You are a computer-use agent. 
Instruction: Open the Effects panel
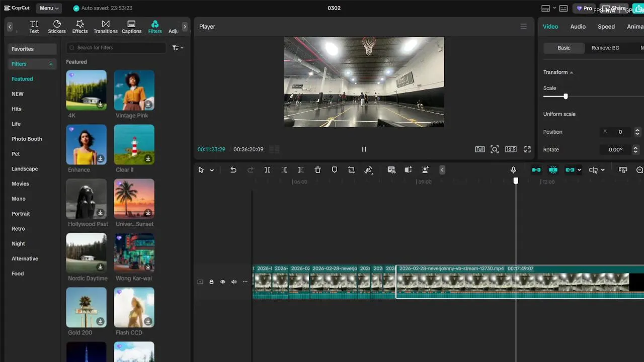80,27
